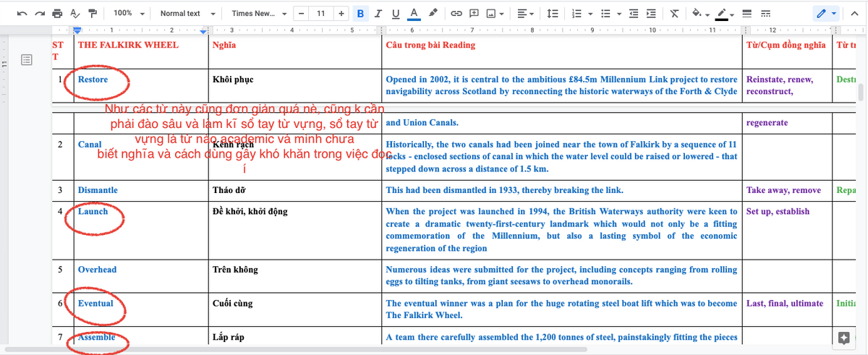Add a comment
The width and height of the screenshot is (868, 355).
point(474,13)
